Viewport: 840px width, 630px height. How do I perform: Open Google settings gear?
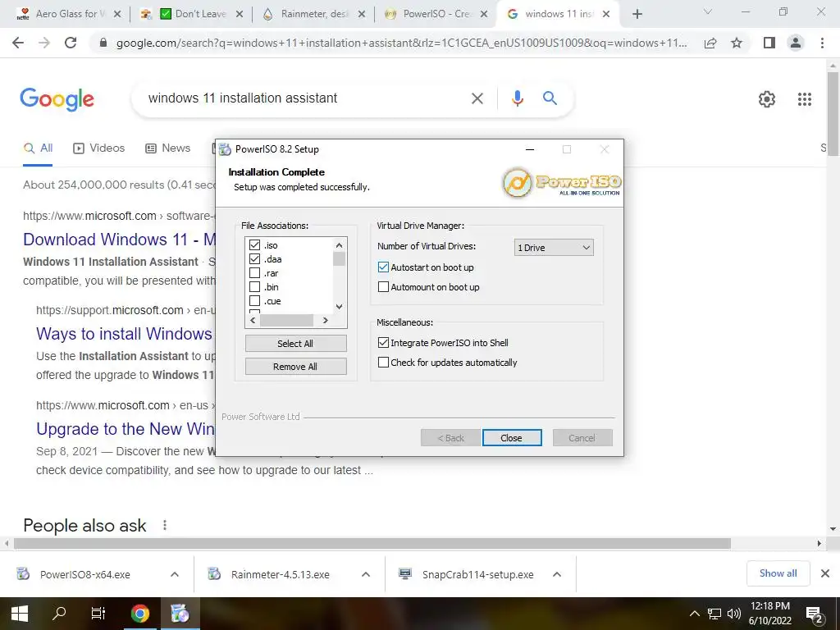tap(767, 99)
